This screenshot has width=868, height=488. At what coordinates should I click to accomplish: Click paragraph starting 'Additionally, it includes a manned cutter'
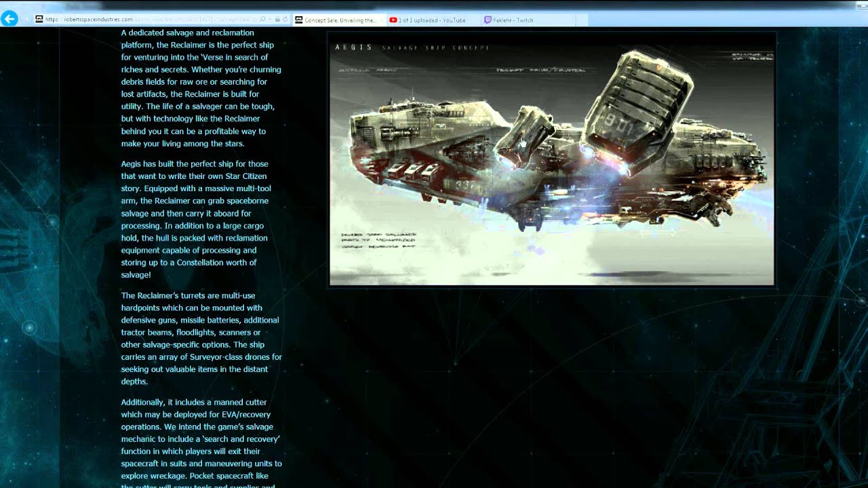pyautogui.click(x=201, y=443)
